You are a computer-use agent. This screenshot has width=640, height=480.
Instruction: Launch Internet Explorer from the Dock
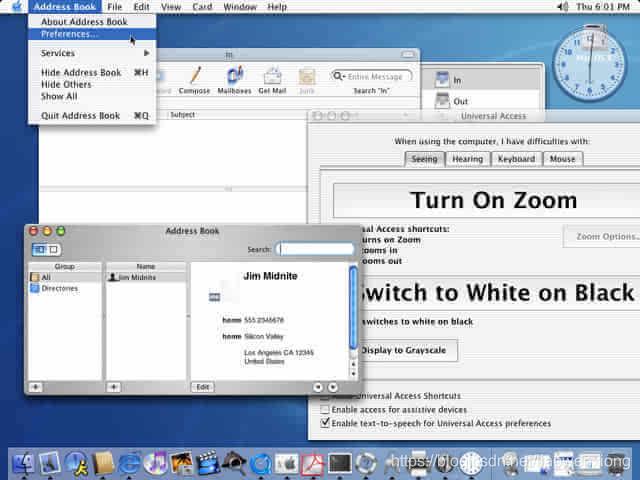coord(129,463)
